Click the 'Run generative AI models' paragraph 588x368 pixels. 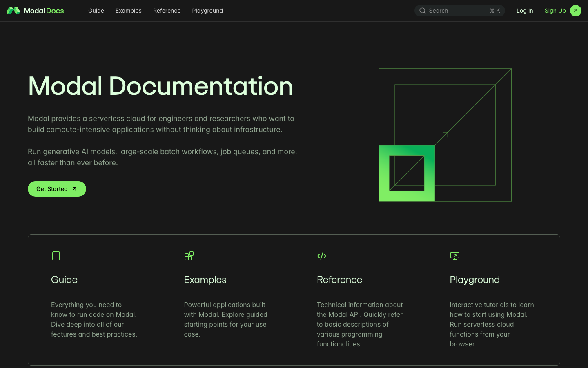point(163,157)
